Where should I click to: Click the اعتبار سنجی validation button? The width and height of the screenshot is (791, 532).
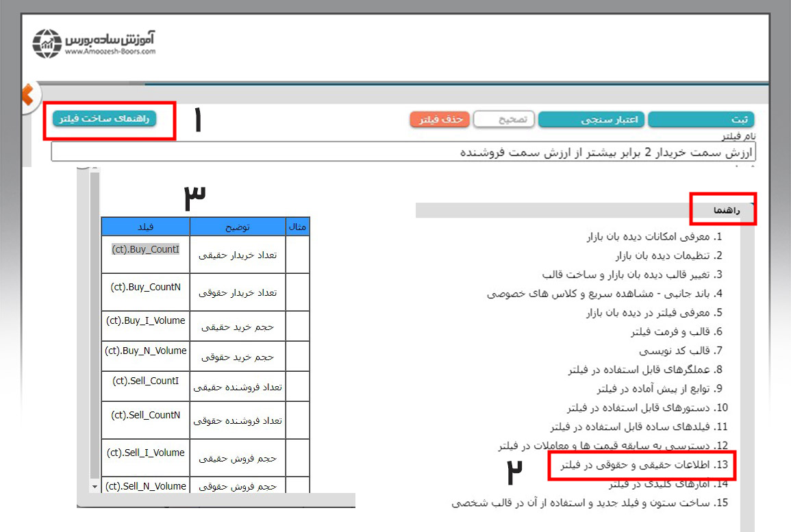tap(591, 120)
